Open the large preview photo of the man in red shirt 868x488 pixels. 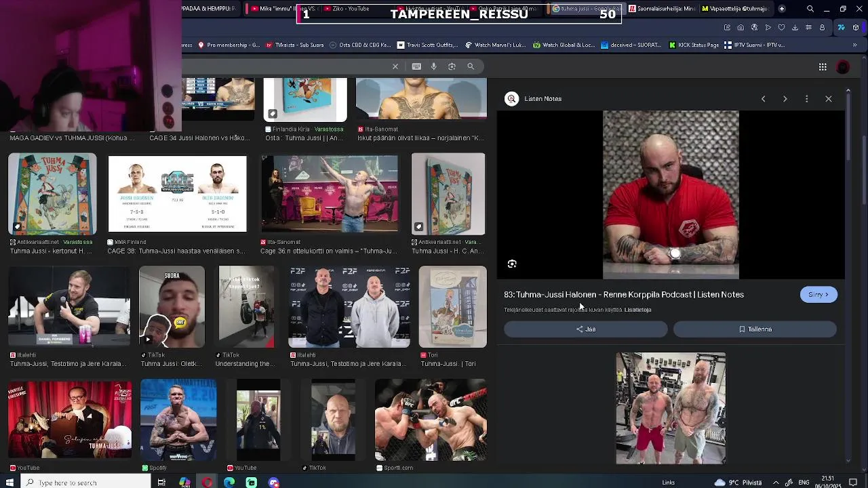671,195
